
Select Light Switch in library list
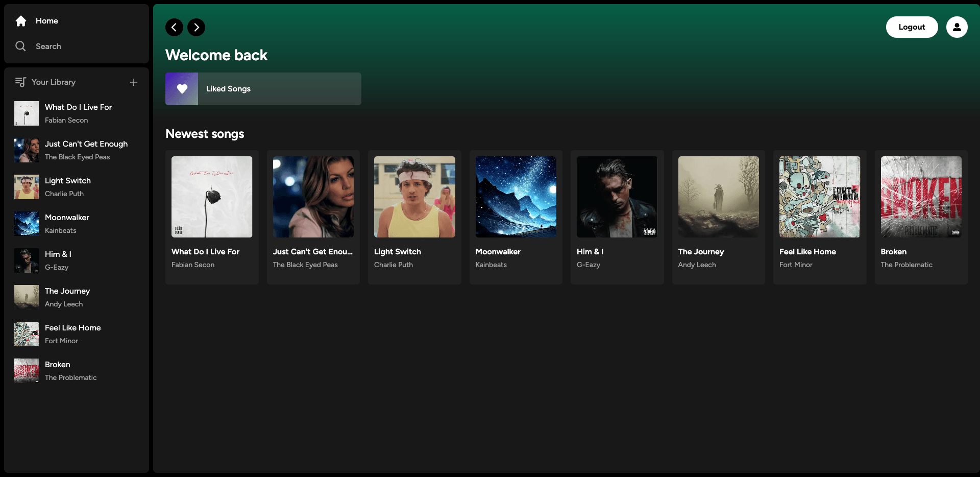coord(77,187)
